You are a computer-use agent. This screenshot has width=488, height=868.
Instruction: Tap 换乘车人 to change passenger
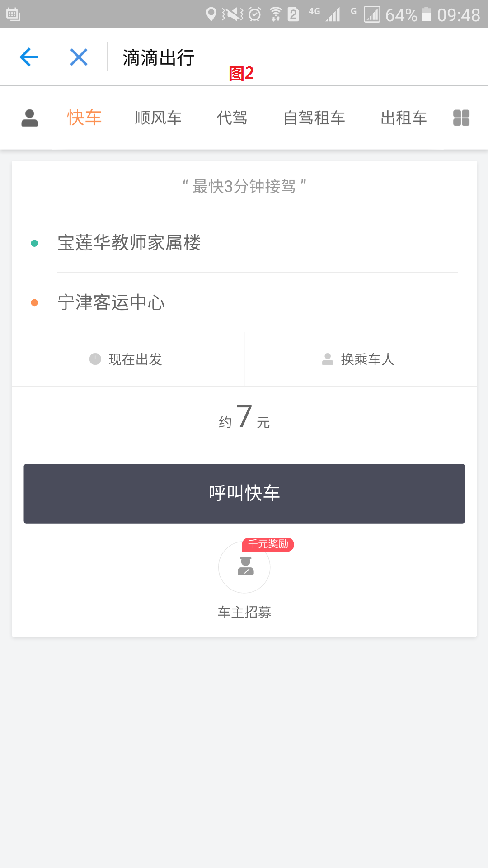click(367, 359)
